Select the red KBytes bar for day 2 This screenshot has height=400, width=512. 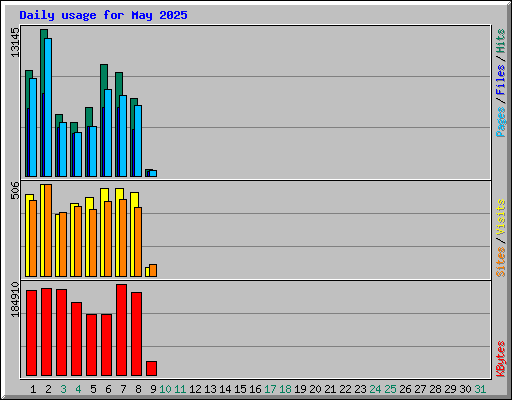coord(46,332)
